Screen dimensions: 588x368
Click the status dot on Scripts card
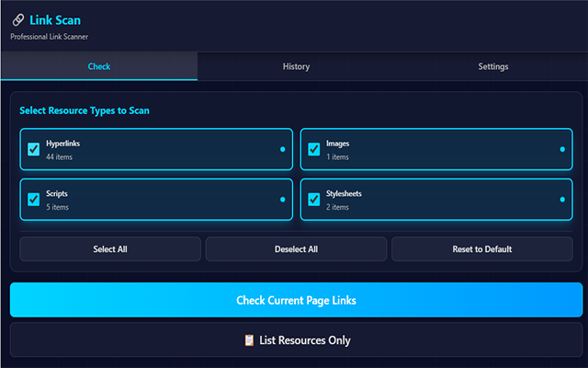(282, 200)
